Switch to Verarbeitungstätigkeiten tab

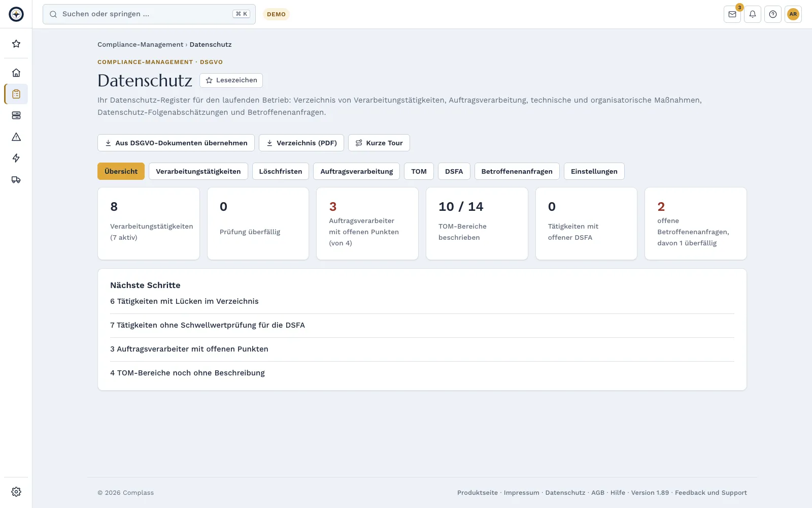pos(198,171)
